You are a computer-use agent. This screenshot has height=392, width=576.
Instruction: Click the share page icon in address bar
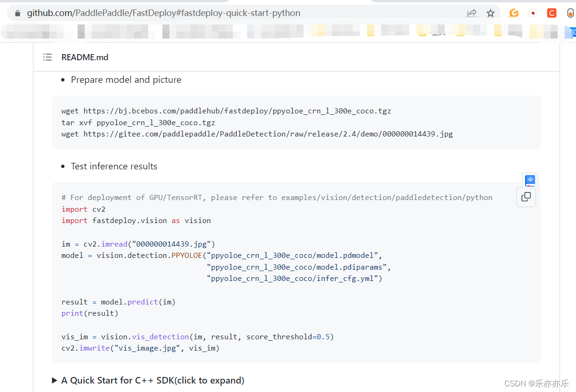coord(472,13)
